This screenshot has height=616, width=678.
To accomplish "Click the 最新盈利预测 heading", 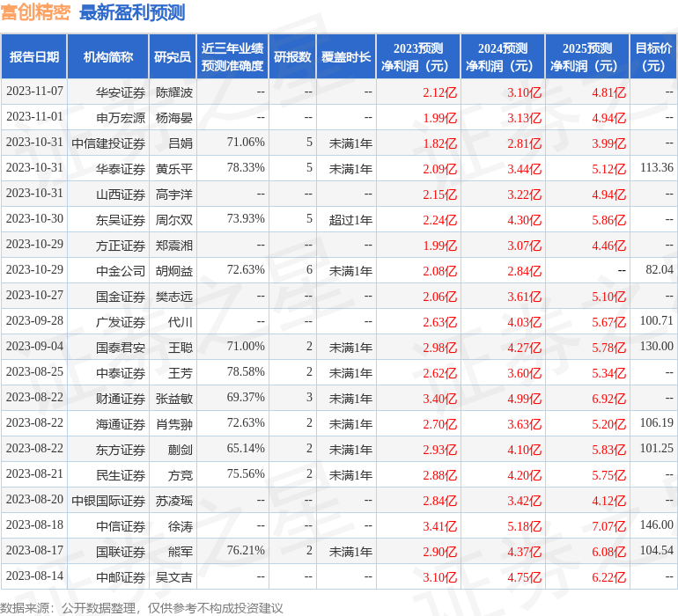I will click(132, 12).
